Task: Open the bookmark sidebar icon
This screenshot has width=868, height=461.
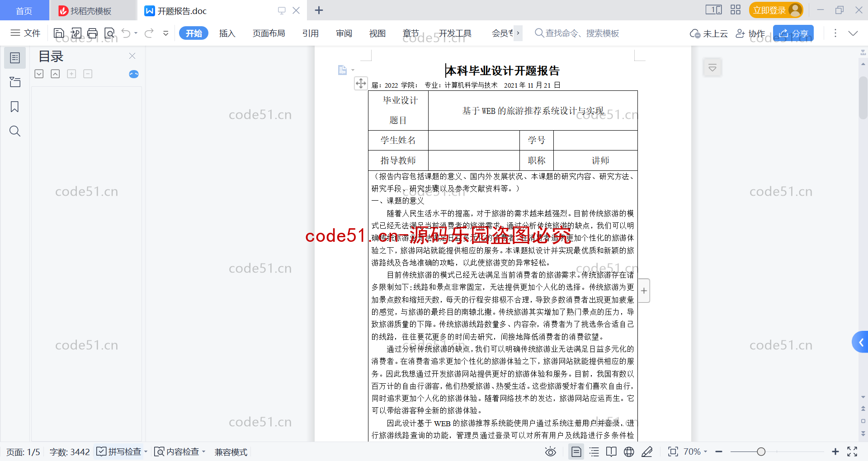Action: 15,107
